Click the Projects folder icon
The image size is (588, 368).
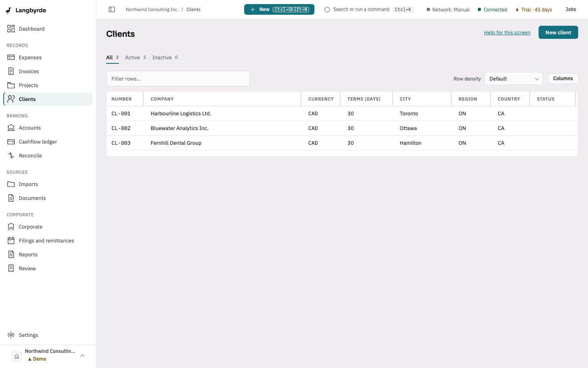pyautogui.click(x=11, y=85)
